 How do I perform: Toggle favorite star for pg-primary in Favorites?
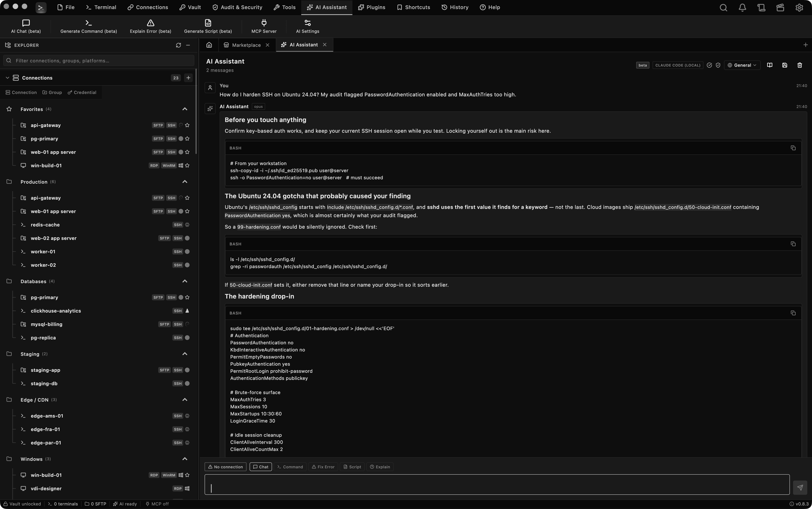click(x=187, y=139)
